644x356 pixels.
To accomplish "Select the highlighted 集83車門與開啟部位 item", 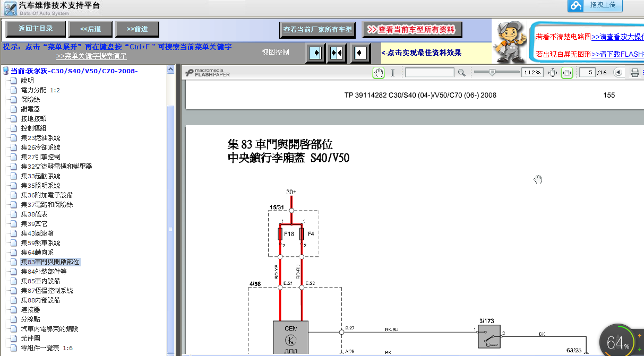I will [x=50, y=262].
